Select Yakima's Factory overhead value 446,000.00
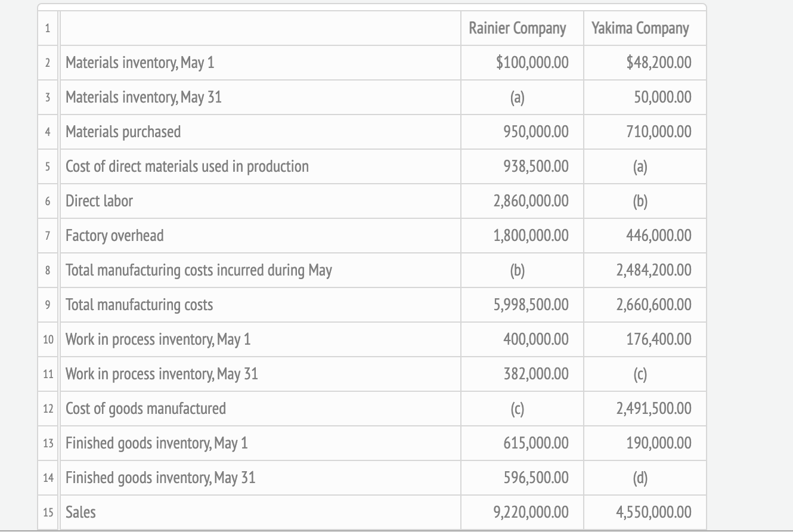The image size is (793, 532). (659, 236)
